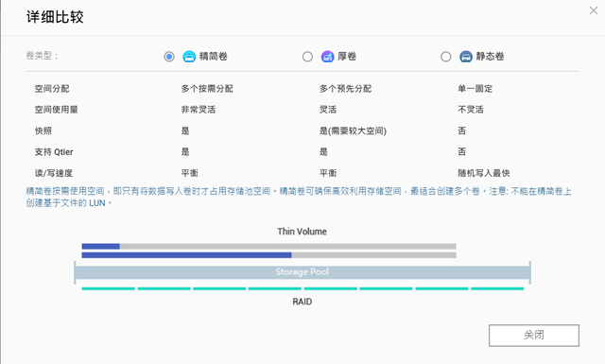This screenshot has width=605, height=364.
Task: Click the blue thin volume description text
Action: [x=299, y=197]
